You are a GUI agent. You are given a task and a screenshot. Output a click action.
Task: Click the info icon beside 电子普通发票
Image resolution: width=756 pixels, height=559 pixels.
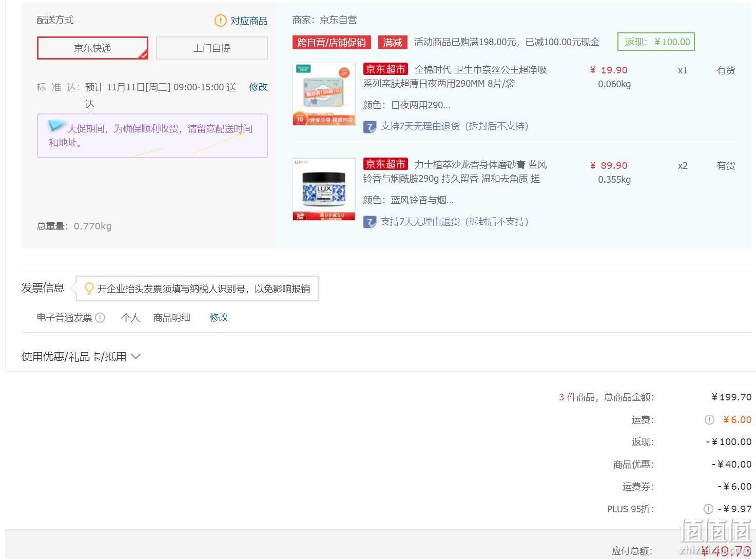tap(100, 318)
